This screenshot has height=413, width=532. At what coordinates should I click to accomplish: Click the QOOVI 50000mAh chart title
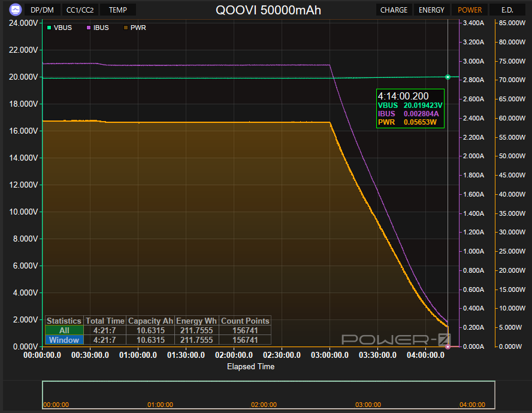coord(268,10)
